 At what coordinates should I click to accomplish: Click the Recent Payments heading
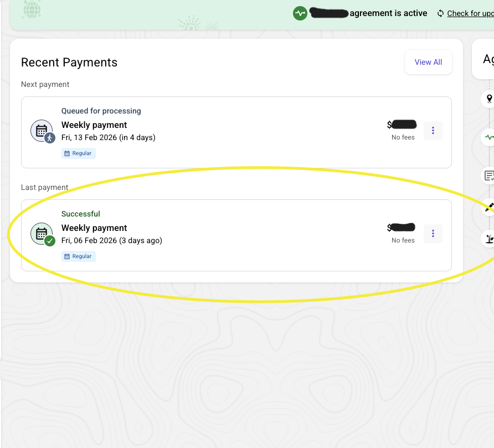click(69, 63)
